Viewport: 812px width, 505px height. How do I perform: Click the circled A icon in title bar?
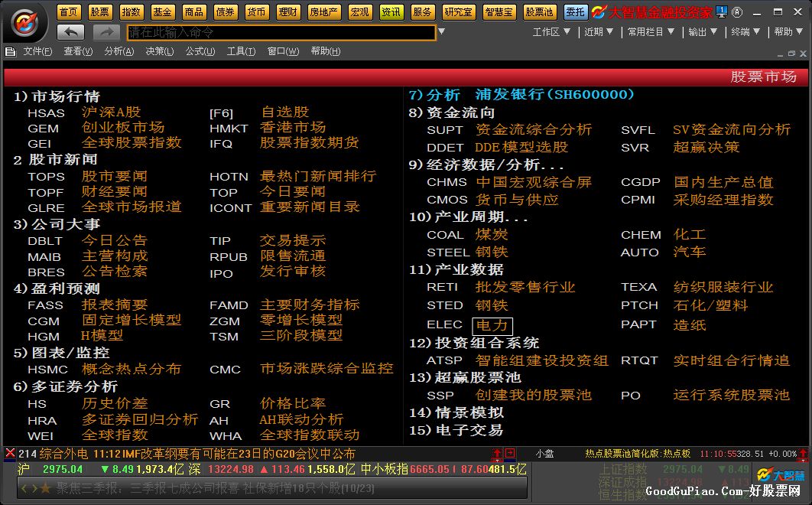click(737, 11)
